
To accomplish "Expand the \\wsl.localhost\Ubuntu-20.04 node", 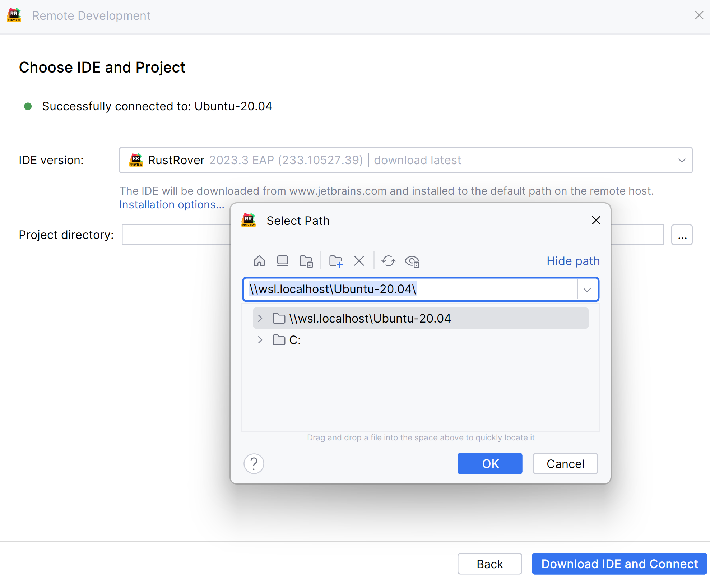I will [x=259, y=318].
